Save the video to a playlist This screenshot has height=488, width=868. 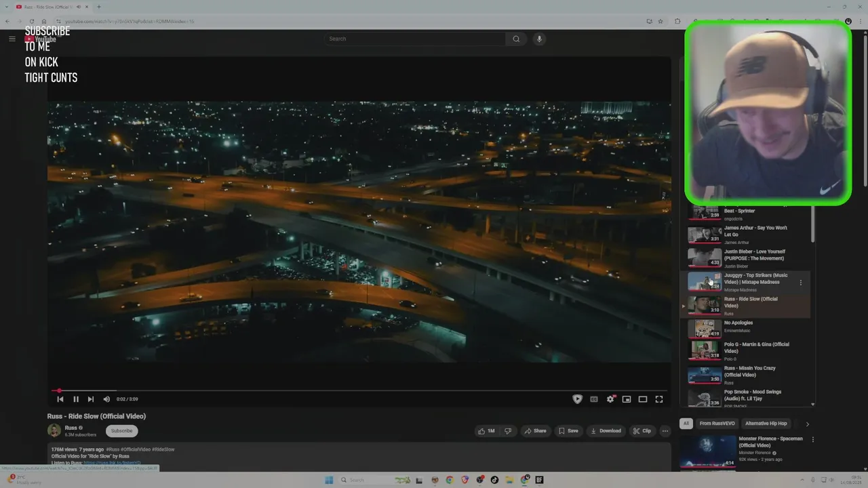568,430
